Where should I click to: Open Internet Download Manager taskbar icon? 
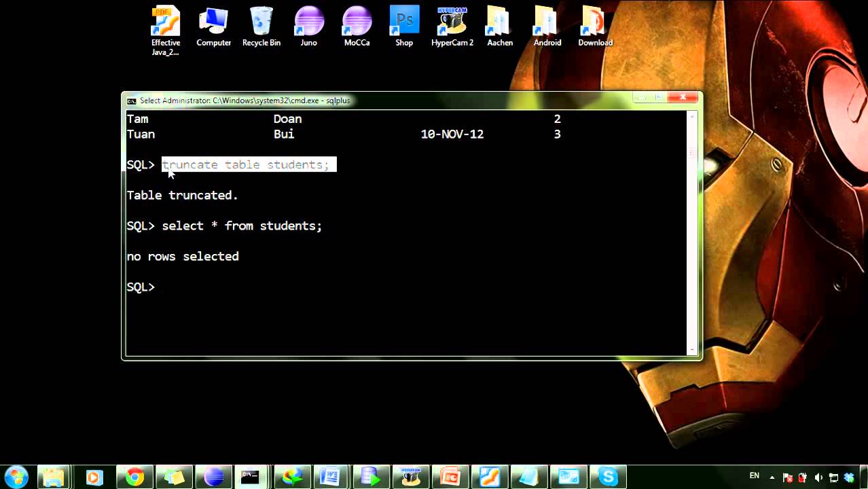point(293,477)
